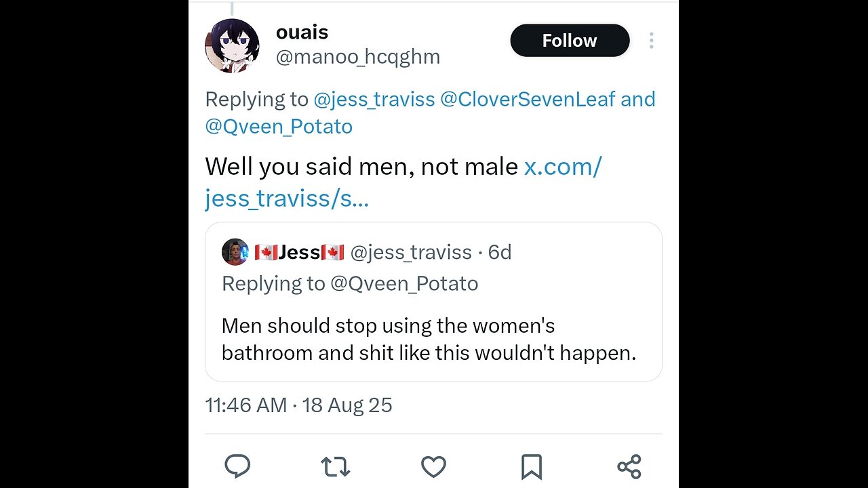
Task: Click the ouais profile avatar
Action: pos(232,45)
